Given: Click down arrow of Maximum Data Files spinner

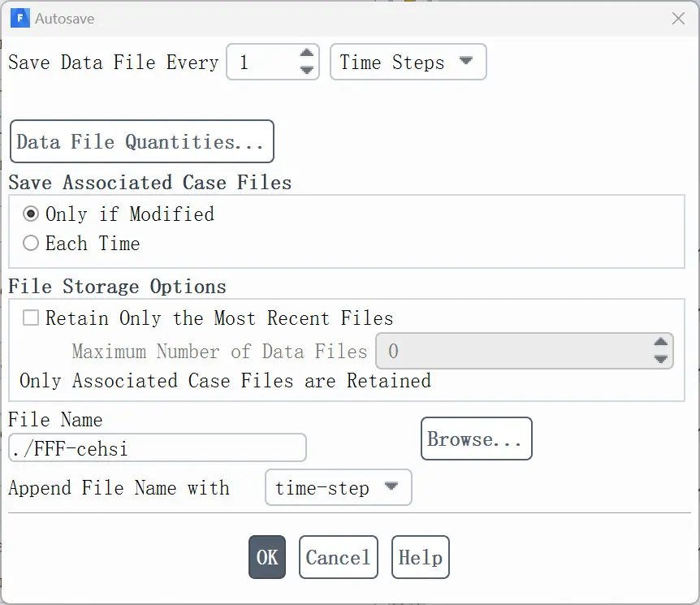Looking at the screenshot, I should 661,359.
